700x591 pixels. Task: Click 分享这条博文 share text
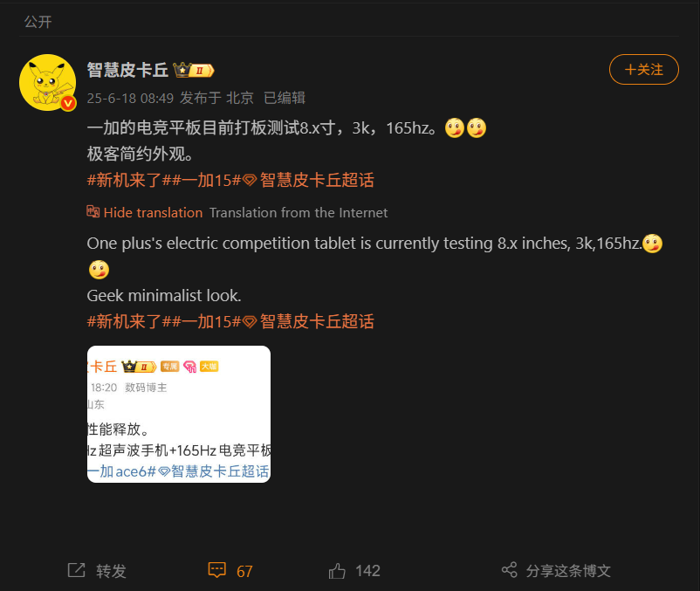pos(568,571)
